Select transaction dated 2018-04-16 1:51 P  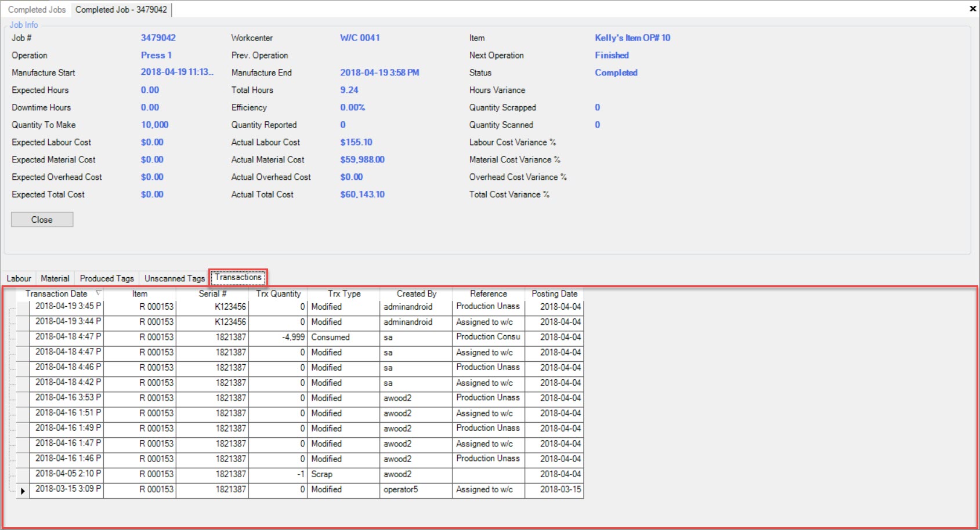tap(67, 413)
